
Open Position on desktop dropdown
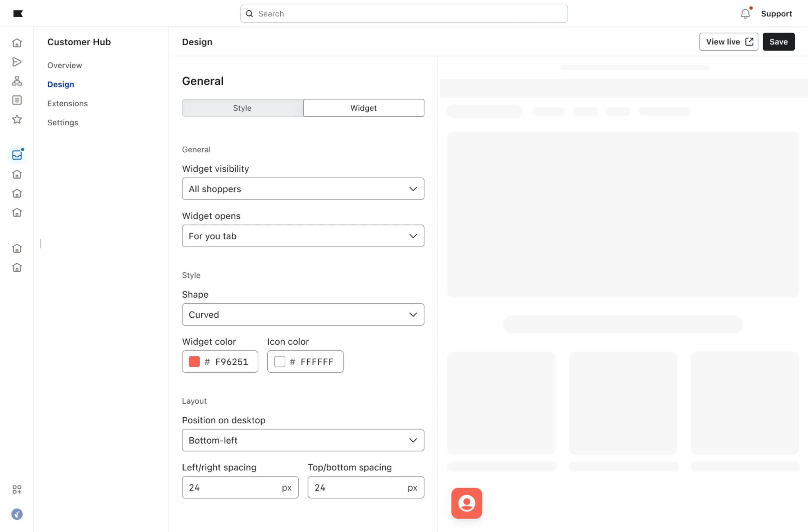303,440
